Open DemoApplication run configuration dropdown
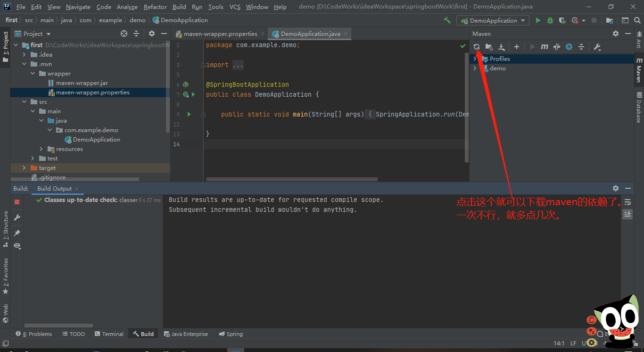644x352 pixels. pyautogui.click(x=493, y=20)
